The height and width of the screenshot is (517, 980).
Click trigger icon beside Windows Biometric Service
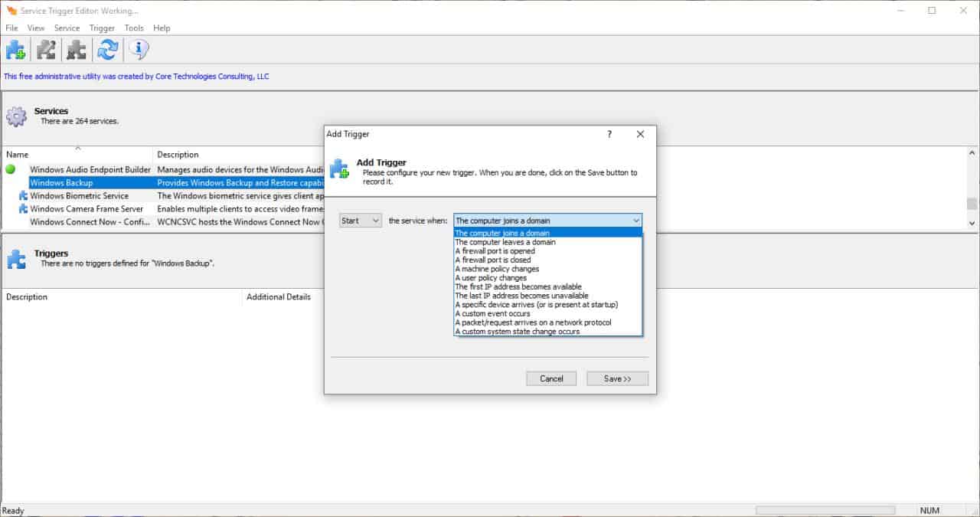coord(23,196)
